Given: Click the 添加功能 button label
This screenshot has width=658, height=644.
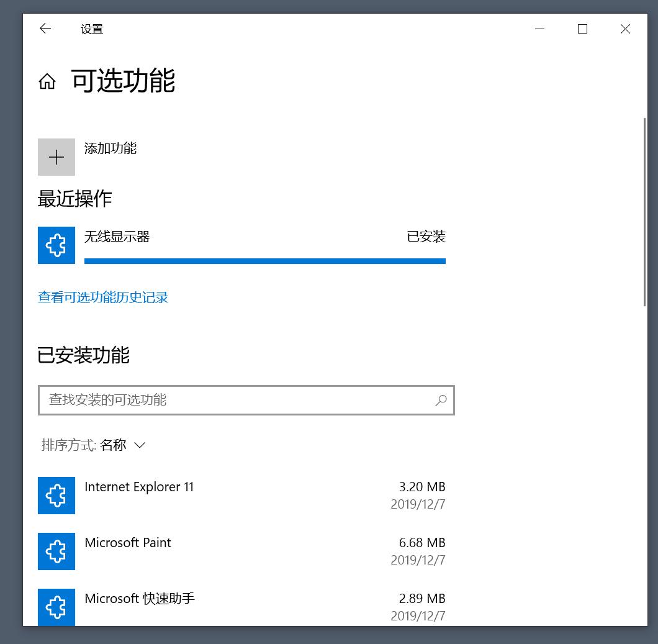Looking at the screenshot, I should tap(110, 148).
